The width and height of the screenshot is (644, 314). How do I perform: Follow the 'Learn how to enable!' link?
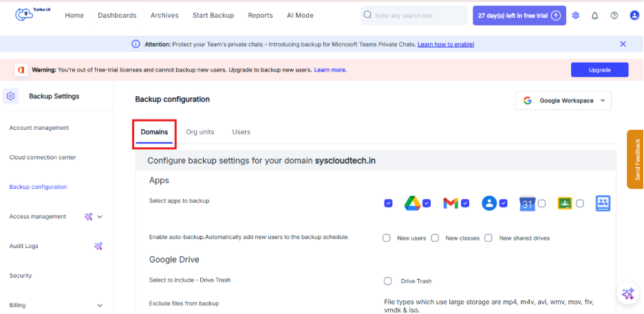[446, 44]
